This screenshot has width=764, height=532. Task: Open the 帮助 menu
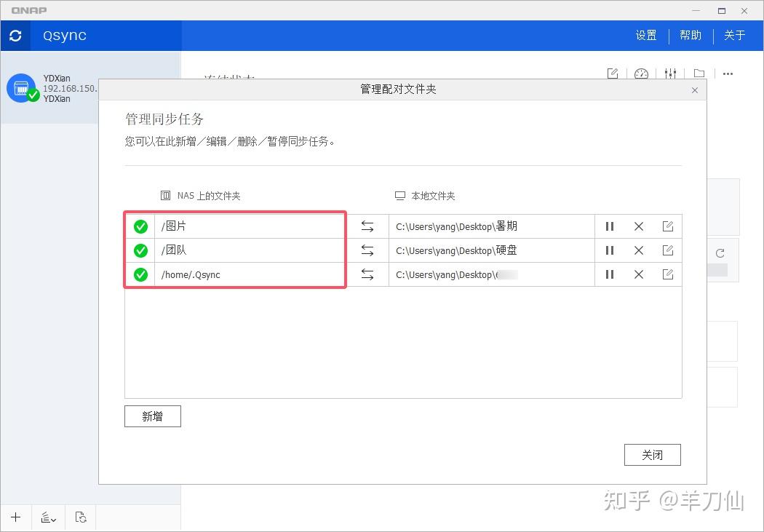point(690,35)
